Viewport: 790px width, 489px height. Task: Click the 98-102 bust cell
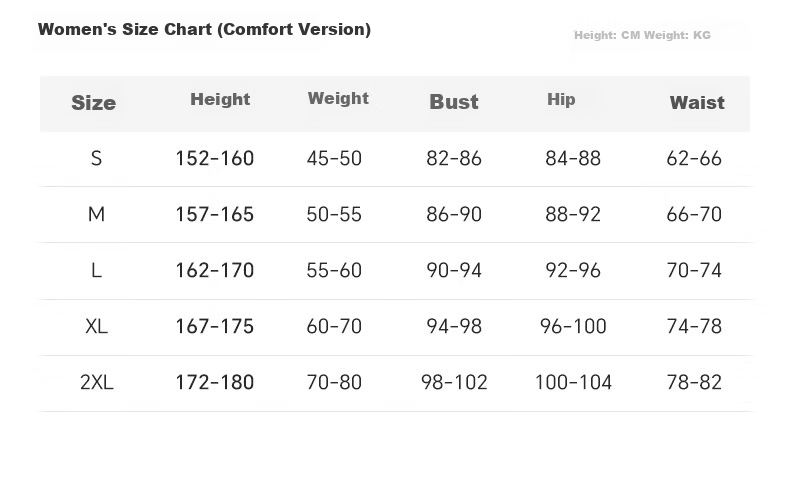(x=454, y=382)
